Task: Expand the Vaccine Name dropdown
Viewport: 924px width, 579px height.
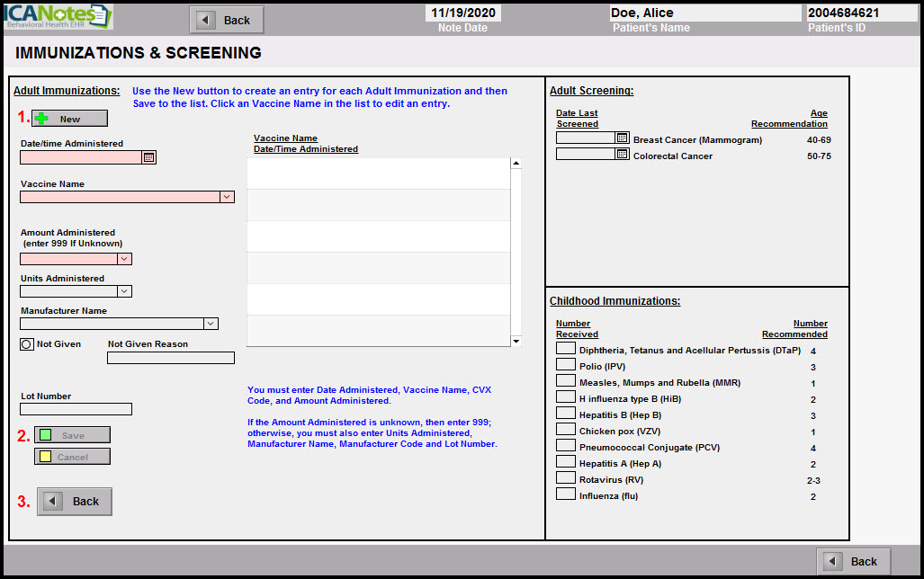Action: click(227, 197)
